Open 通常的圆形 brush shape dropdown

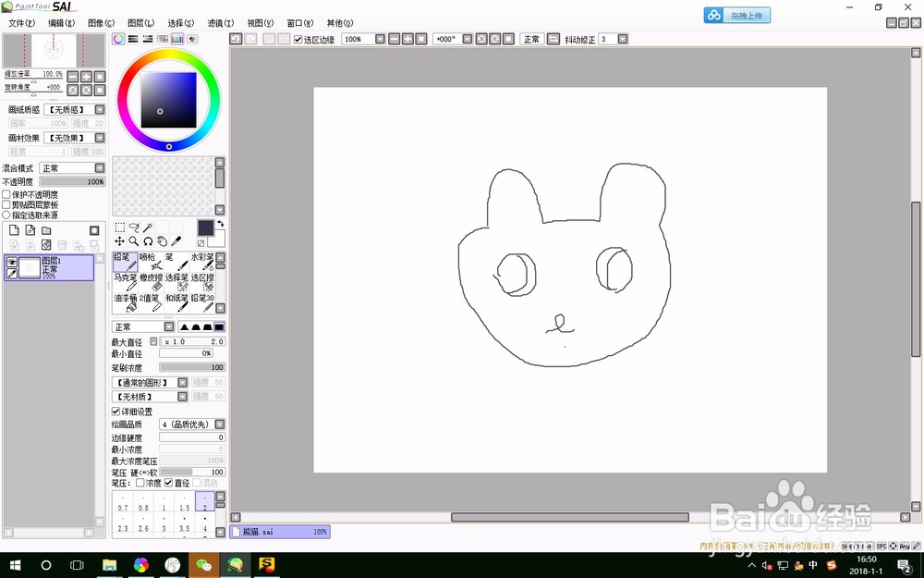(x=183, y=382)
